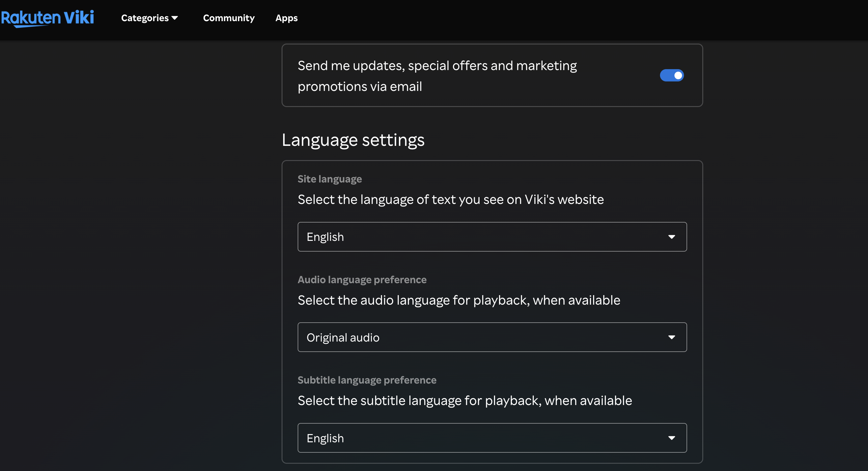The image size is (868, 471).
Task: Click the 'Language settings' heading
Action: coord(353,140)
